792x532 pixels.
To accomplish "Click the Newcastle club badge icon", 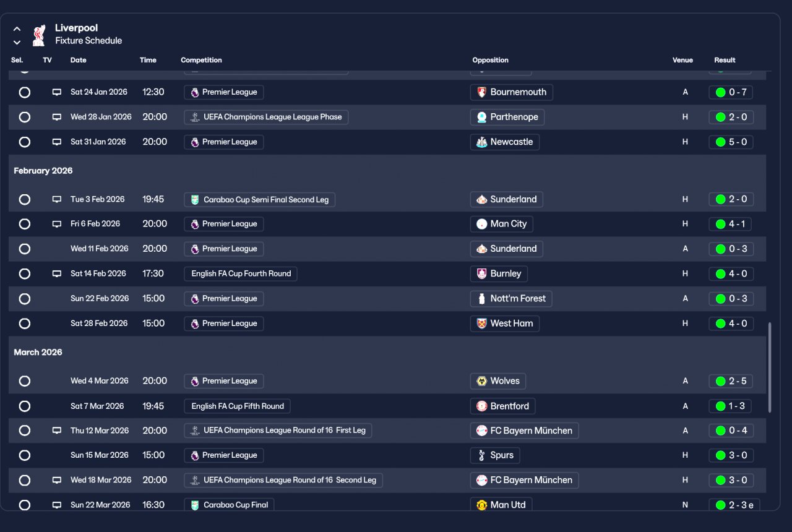I will tap(481, 142).
